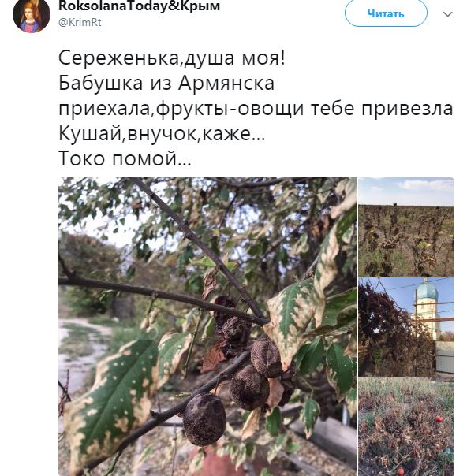Image resolution: width=467 pixels, height=476 pixels.
Task: Expand the tweet options chevron
Action: (447, 14)
